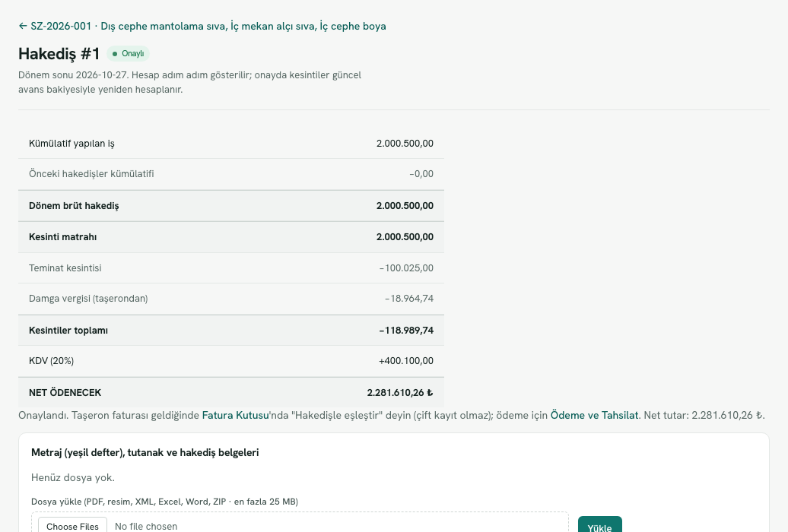Viewport: 788px width, 532px height.
Task: Select the −100.025,00 teminat amount
Action: click(406, 268)
